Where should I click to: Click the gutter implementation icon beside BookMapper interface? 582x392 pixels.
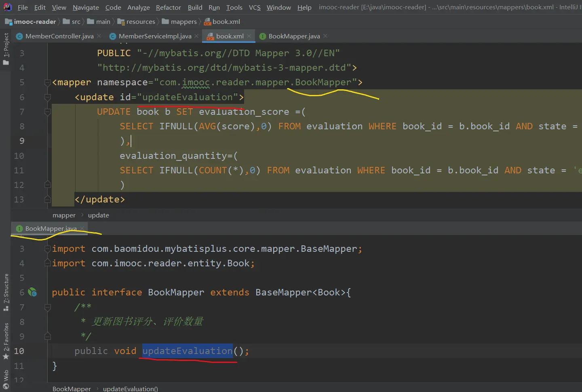(x=32, y=292)
